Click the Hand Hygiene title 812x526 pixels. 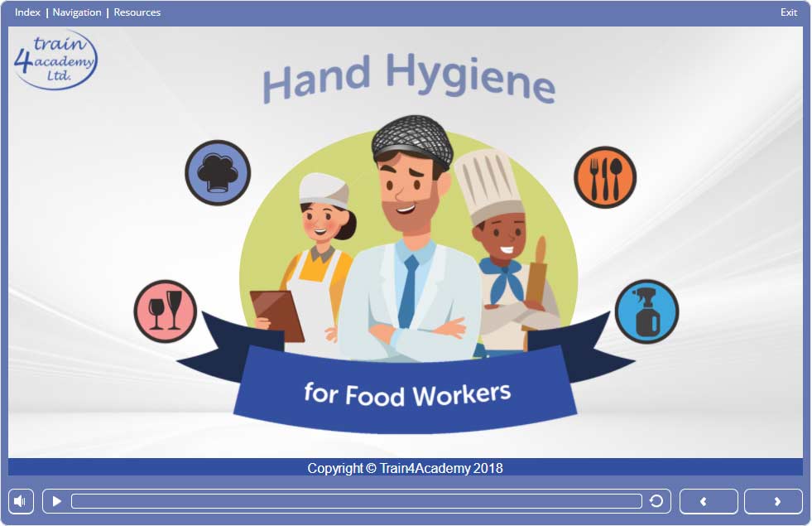[408, 80]
